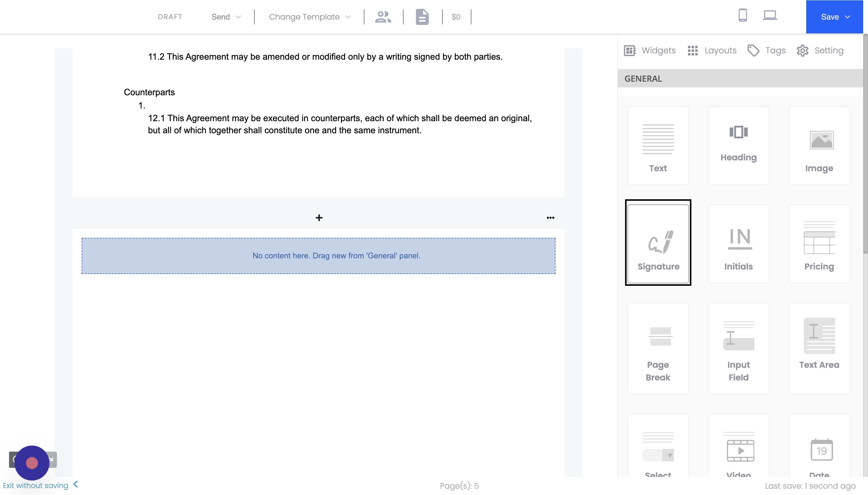Switch to laptop desktop preview
Image resolution: width=868 pixels, height=495 pixels.
pos(769,15)
